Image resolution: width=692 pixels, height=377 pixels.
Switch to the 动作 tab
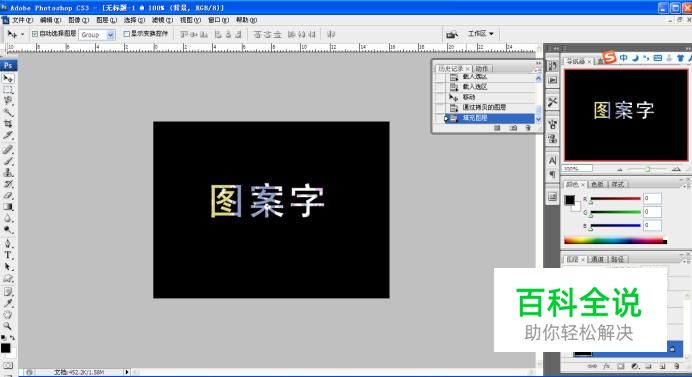click(482, 68)
